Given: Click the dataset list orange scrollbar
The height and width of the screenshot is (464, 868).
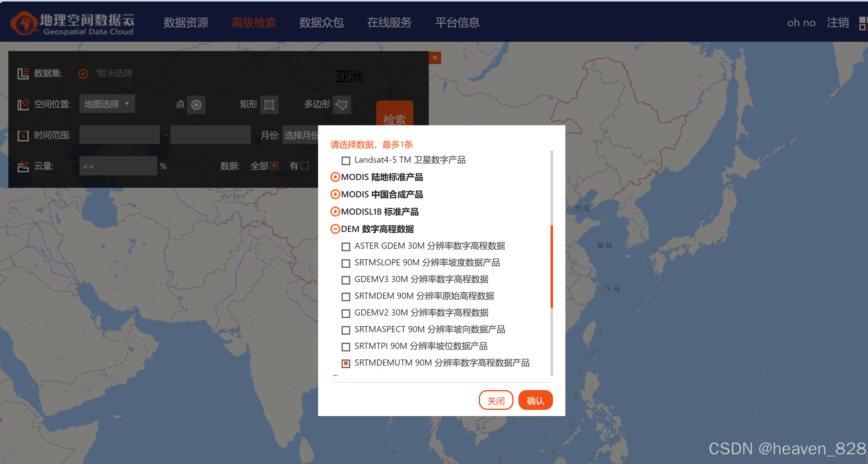Looking at the screenshot, I should point(551,266).
